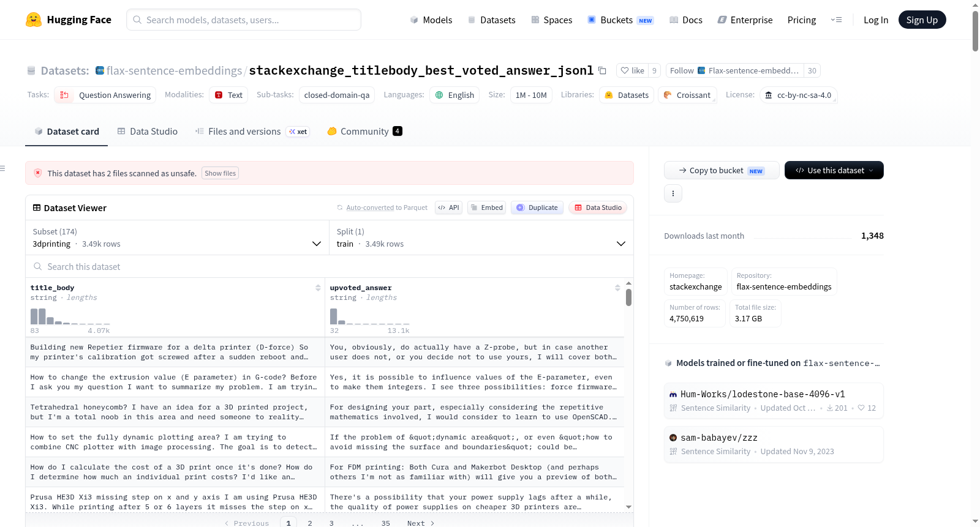Copy dataset name with the copy icon

602,71
